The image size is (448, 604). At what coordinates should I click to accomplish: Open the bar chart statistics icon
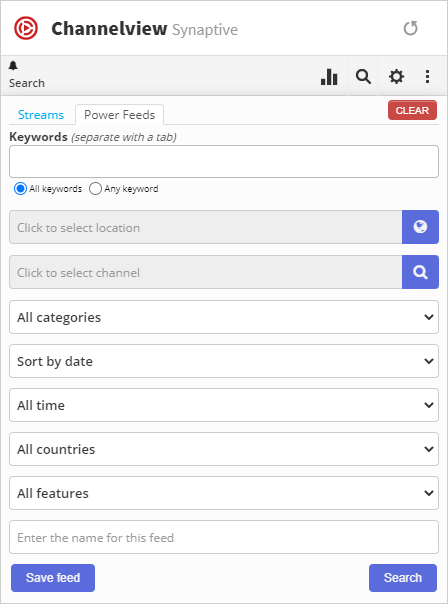point(329,77)
